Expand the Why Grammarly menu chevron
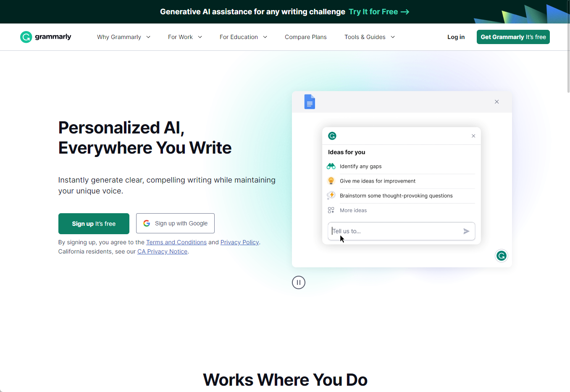The height and width of the screenshot is (392, 570). [148, 37]
